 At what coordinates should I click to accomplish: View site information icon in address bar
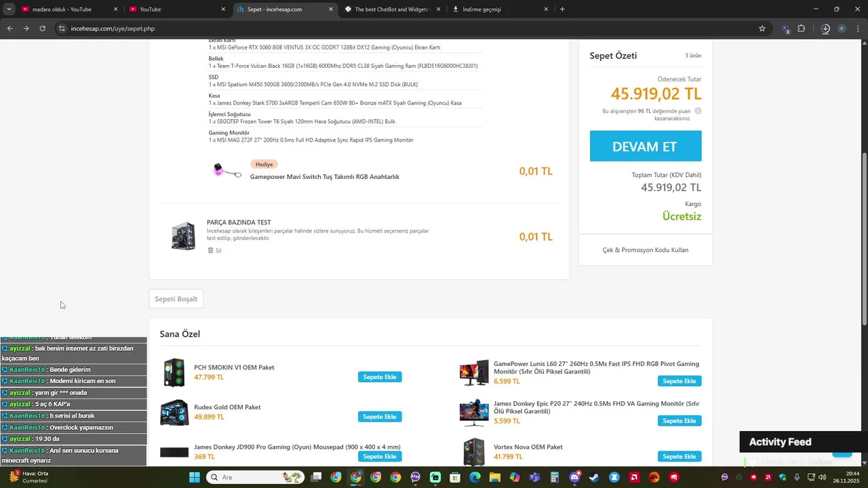62,28
